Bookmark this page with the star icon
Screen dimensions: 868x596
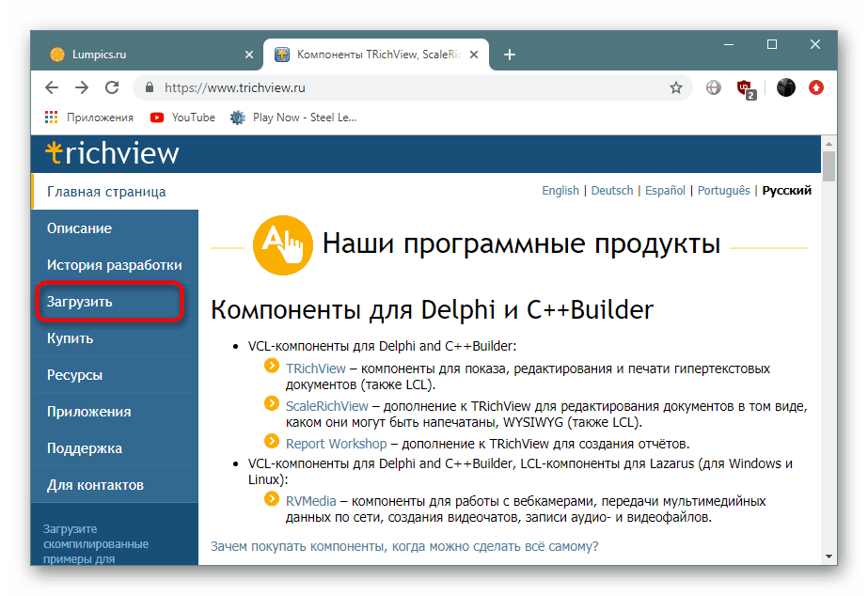click(676, 87)
